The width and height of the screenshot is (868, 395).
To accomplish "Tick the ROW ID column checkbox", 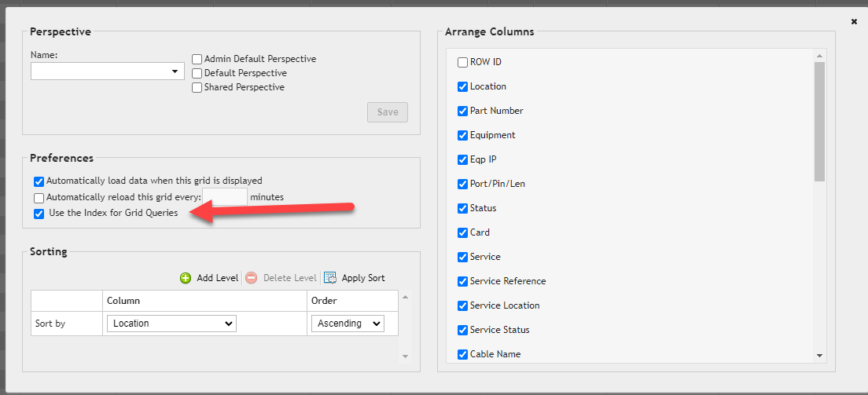I will pos(462,63).
